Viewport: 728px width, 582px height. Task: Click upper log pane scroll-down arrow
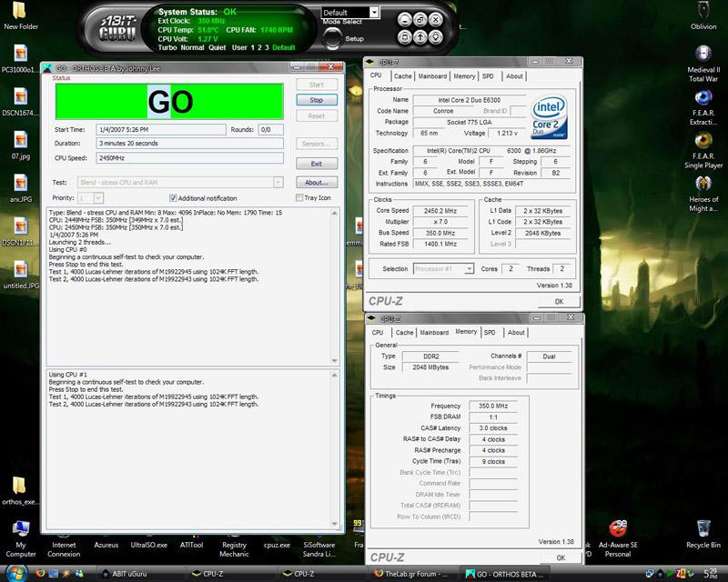(335, 361)
